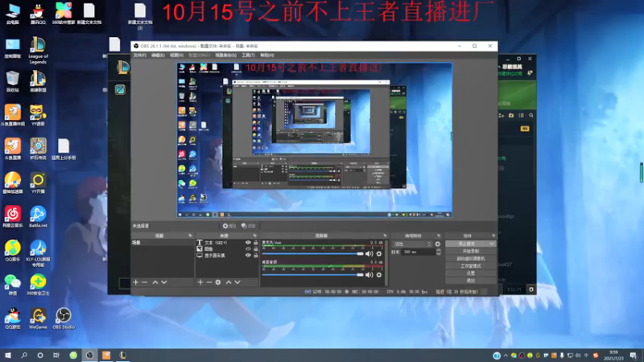This screenshot has height=362, width=644.
Task: Click the 开始录制 start recording button
Action: (x=470, y=251)
